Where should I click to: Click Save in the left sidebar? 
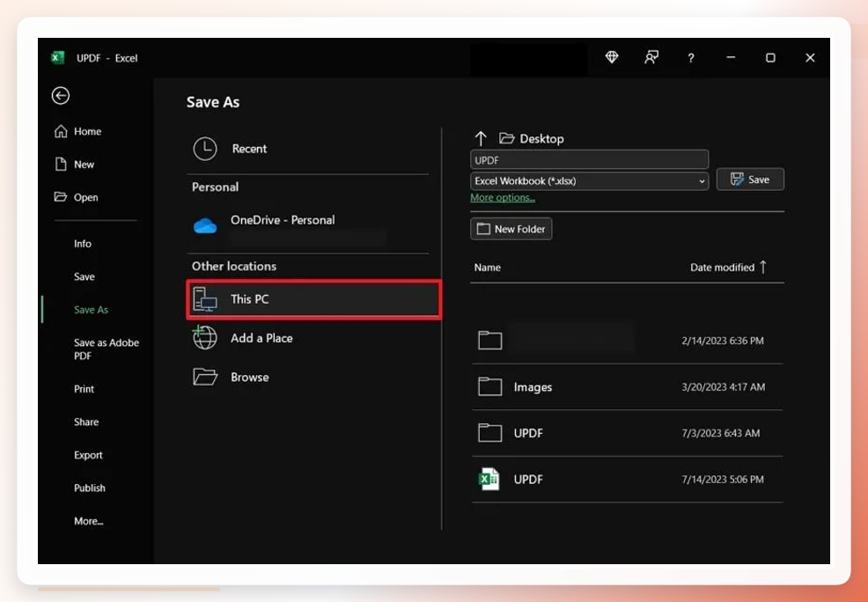click(85, 276)
